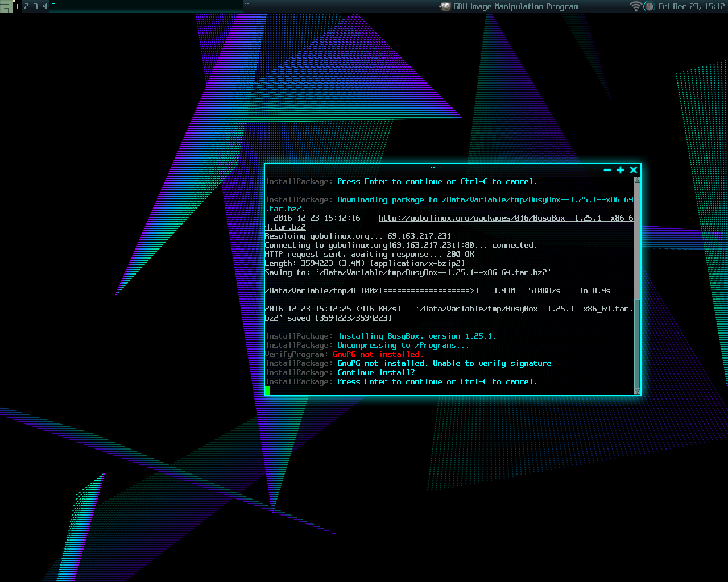Focus the GNU Image Manipulation Program task

pos(509,6)
